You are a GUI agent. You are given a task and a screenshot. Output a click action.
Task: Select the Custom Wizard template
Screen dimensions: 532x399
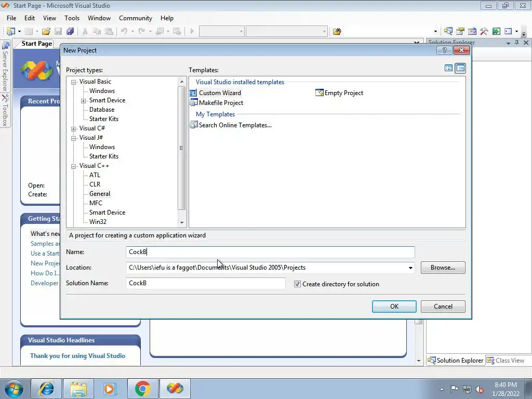pos(216,92)
